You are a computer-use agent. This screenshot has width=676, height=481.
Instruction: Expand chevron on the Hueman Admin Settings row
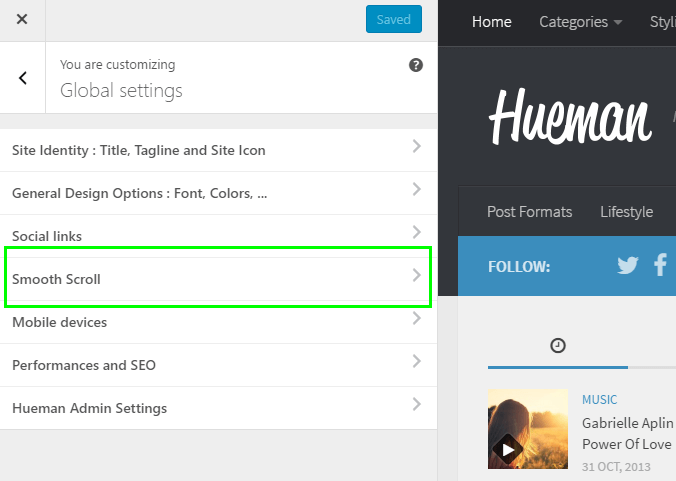tap(416, 404)
